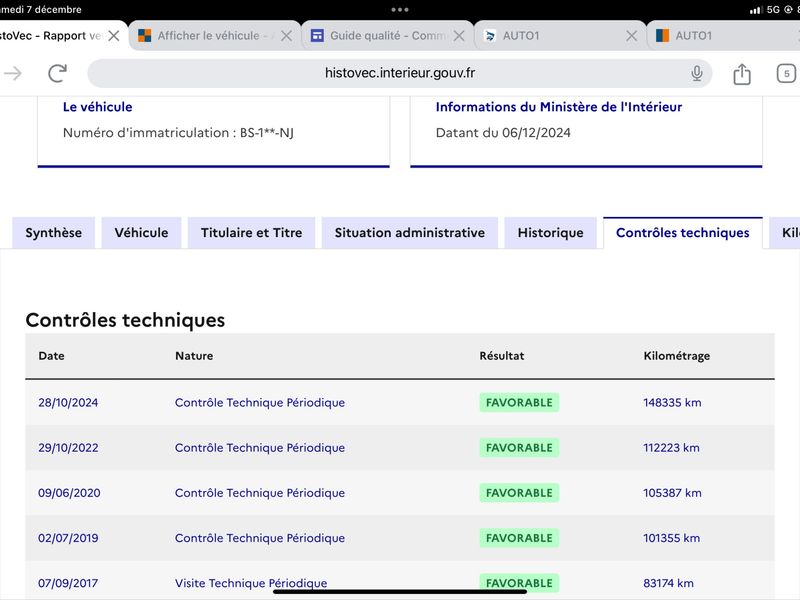800x600 pixels.
Task: Tap the microphone icon in address bar
Action: [x=696, y=73]
